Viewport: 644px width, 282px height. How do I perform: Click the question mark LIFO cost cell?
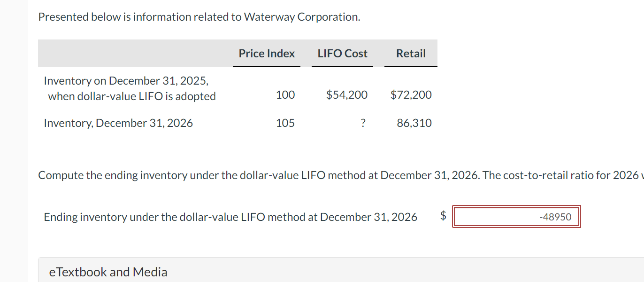[x=363, y=123]
